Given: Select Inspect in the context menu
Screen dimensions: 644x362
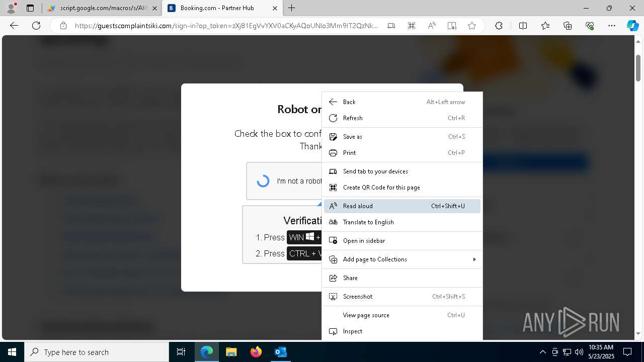Looking at the screenshot, I should point(402,331).
